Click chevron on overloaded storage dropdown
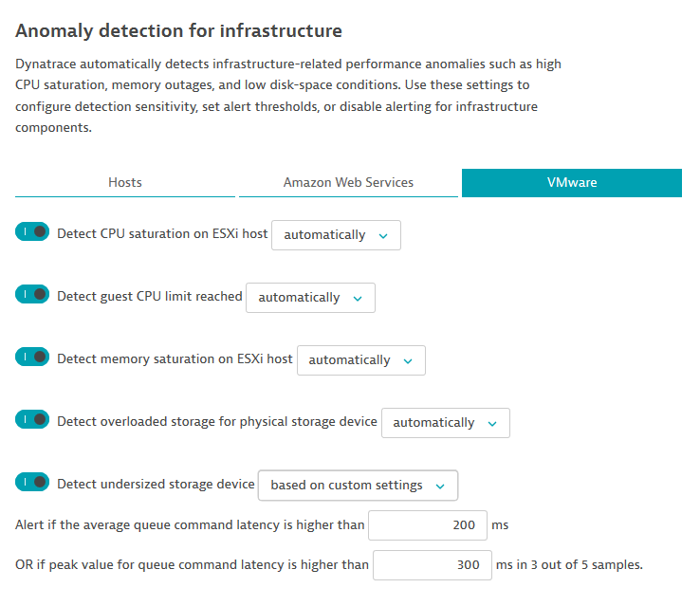Screen dimensions: 700x606 (492, 423)
